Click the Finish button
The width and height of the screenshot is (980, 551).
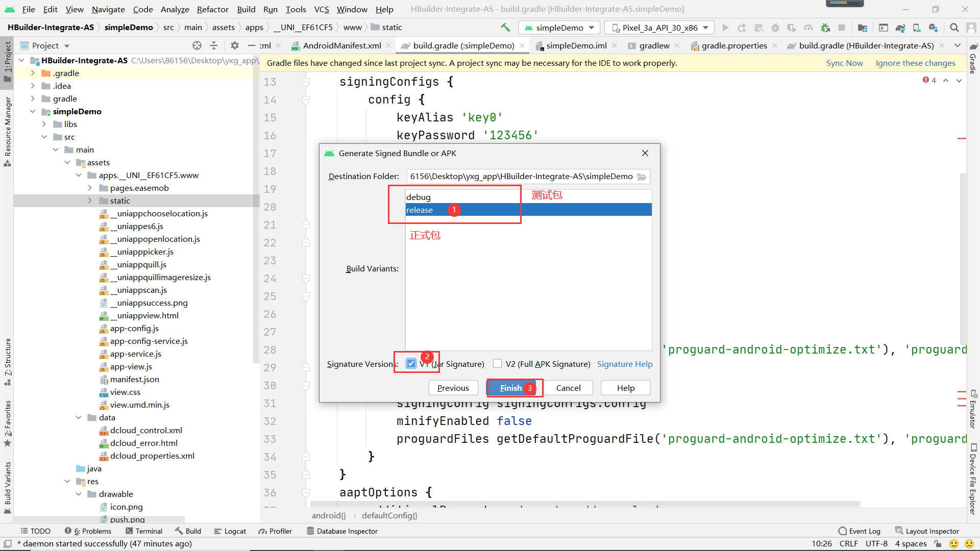(x=511, y=388)
